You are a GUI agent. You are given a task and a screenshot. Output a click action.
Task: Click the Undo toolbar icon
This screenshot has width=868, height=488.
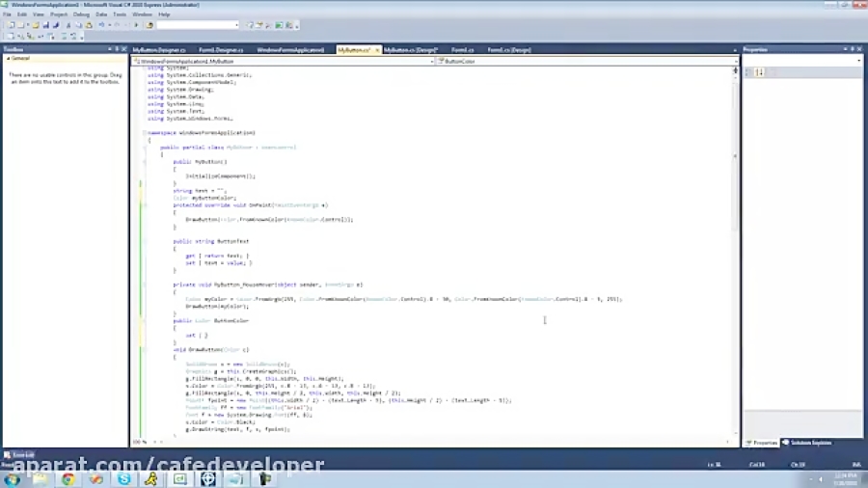(x=101, y=25)
